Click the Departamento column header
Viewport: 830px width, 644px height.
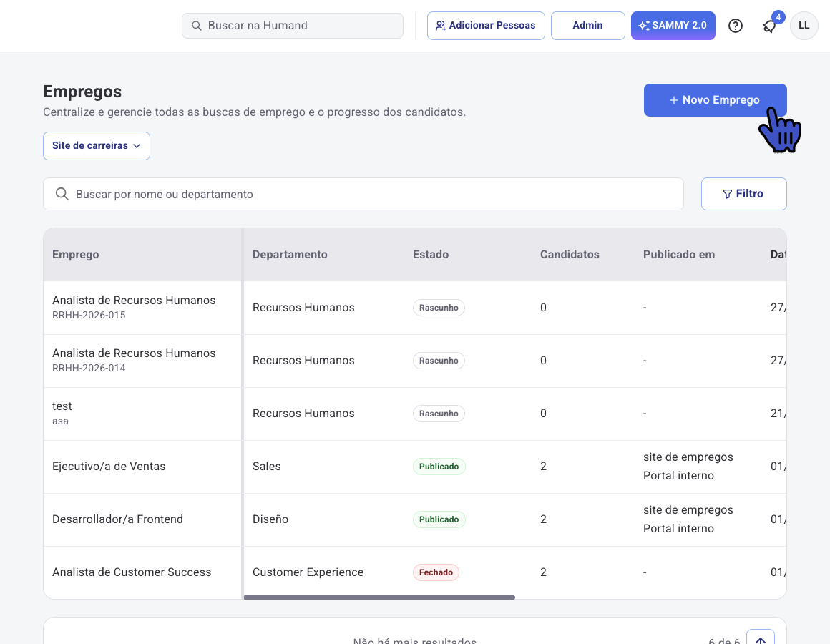(290, 255)
